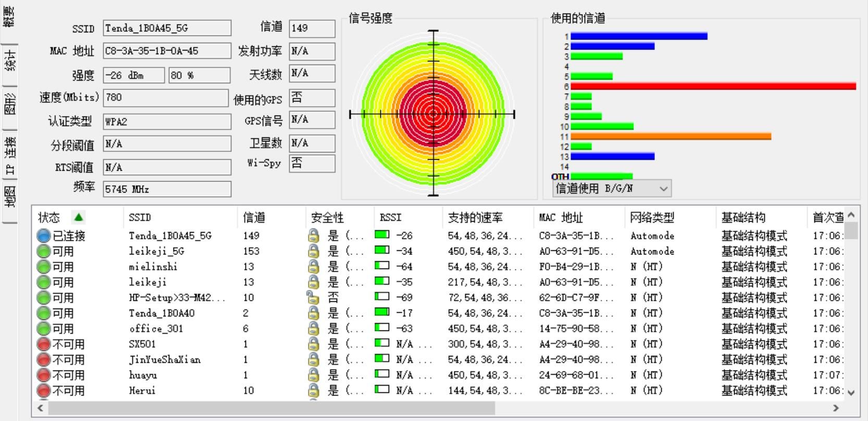The width and height of the screenshot is (868, 421).
Task: Click the orange channel 11 usage bar
Action: click(x=671, y=136)
